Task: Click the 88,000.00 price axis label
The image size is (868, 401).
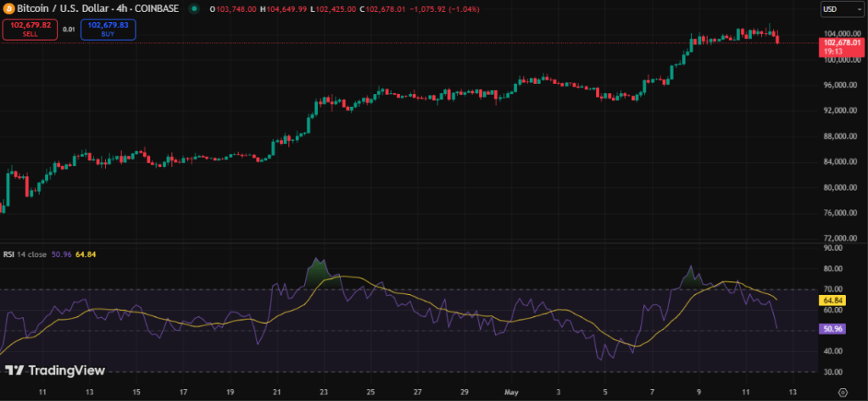Action: pyautogui.click(x=841, y=136)
